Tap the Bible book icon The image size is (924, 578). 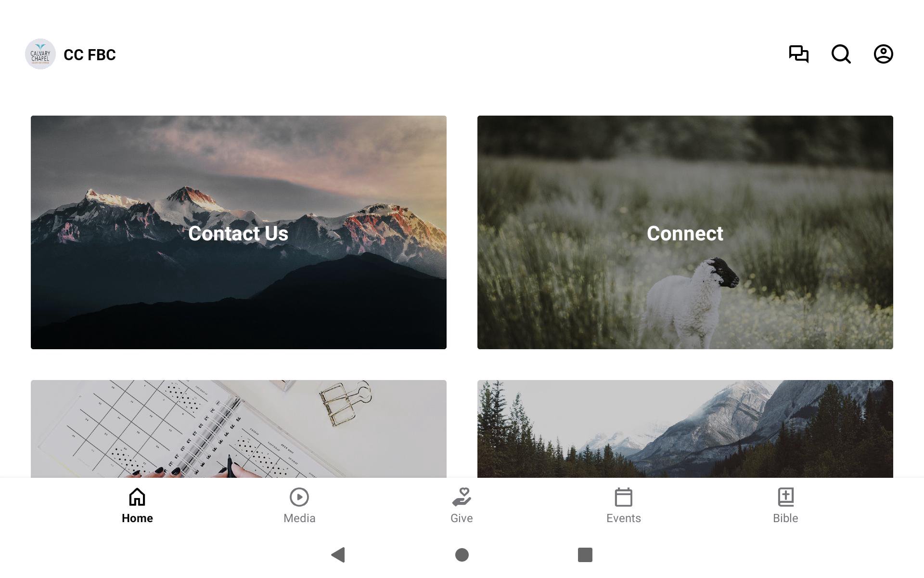click(x=785, y=497)
